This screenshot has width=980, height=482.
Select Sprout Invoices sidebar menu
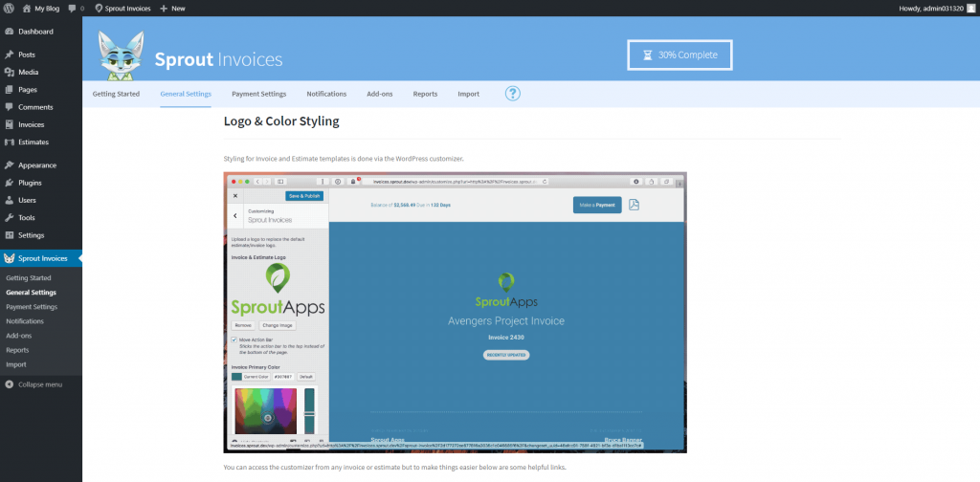[x=40, y=258]
